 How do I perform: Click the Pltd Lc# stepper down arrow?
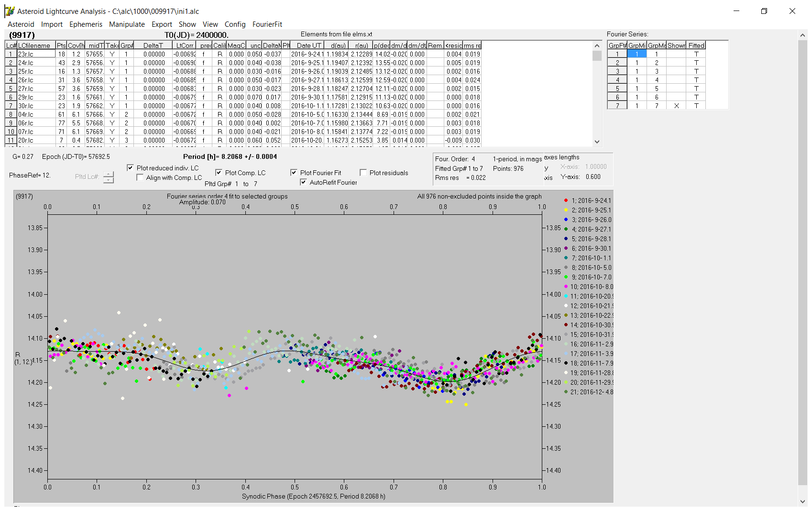click(109, 180)
